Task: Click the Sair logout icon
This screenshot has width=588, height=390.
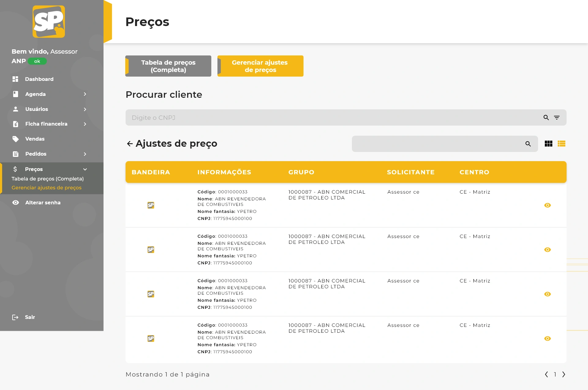Action: (15, 317)
